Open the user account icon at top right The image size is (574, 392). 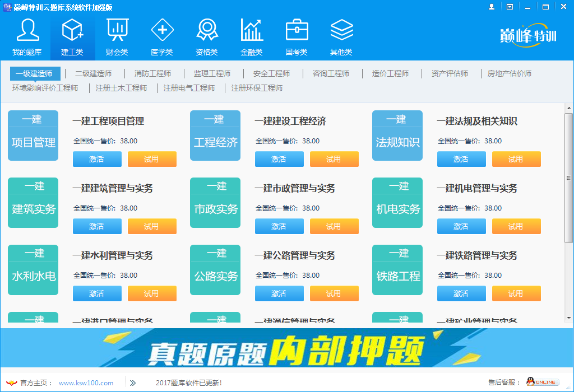point(492,6)
